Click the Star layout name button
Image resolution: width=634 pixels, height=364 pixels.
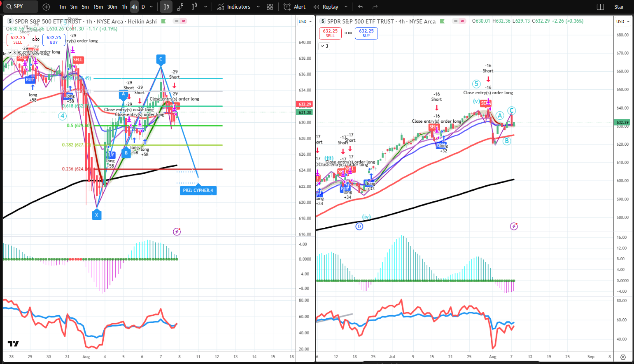tap(619, 7)
